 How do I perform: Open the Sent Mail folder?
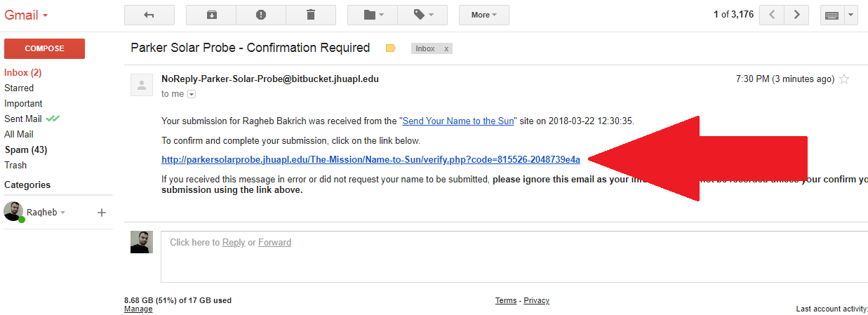coord(23,119)
